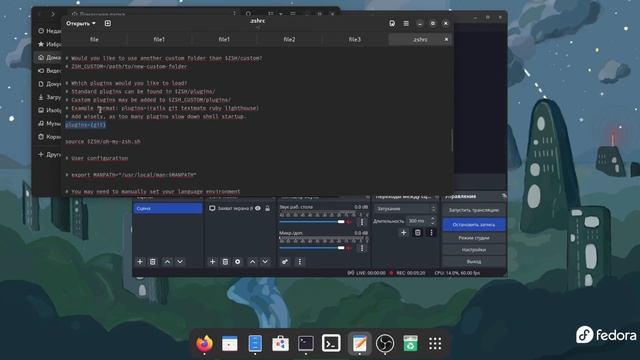Open options dots for Mic/Aux channel
Viewport: 640px width, 360px height.
tap(362, 248)
